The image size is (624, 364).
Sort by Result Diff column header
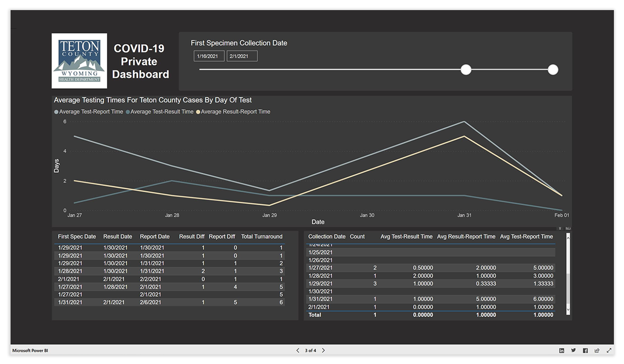click(192, 237)
